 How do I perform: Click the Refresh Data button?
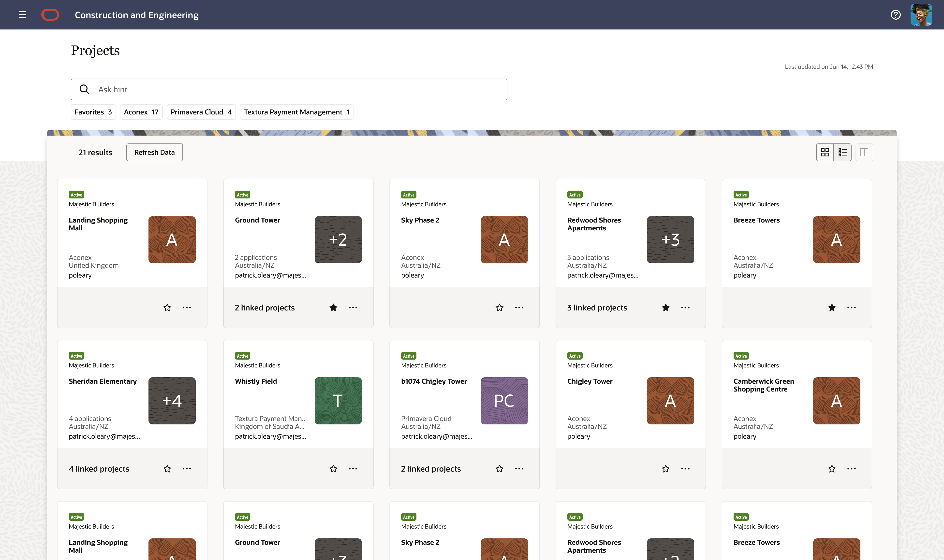154,152
